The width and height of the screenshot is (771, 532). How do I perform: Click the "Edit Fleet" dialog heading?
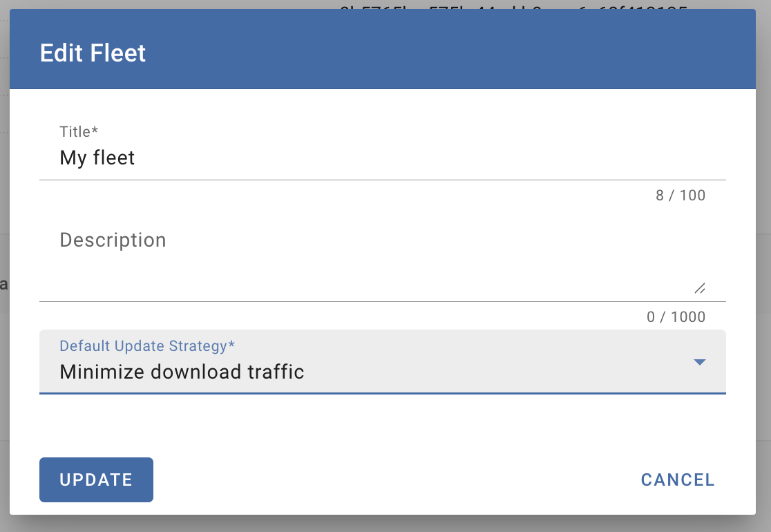[x=93, y=53]
